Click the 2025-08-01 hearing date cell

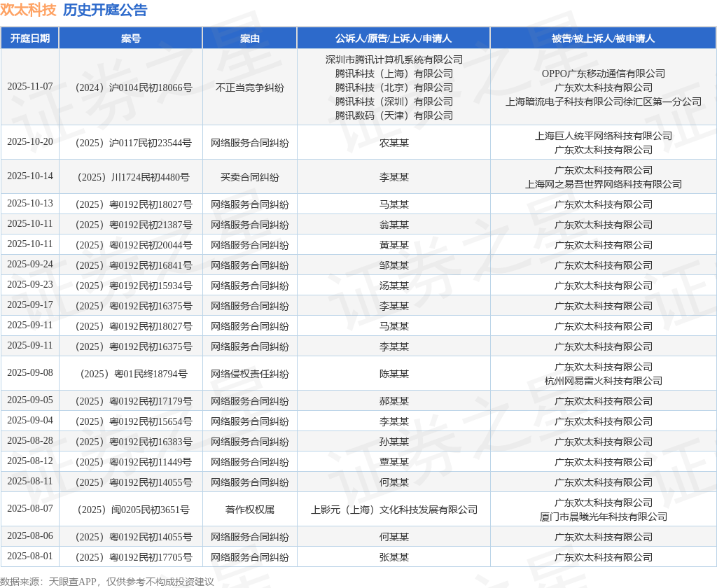coord(30,556)
